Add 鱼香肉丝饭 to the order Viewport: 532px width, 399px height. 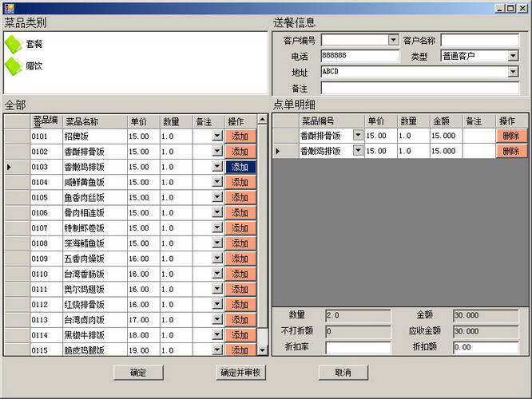[240, 197]
